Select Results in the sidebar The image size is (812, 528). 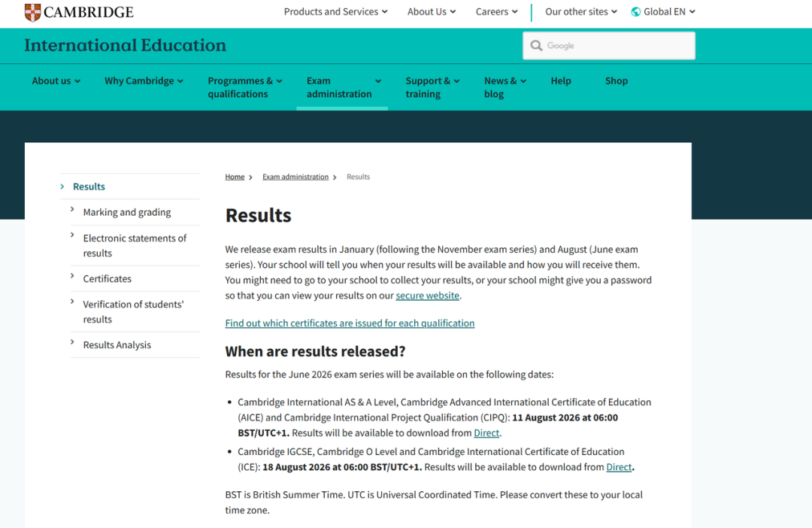[x=89, y=187]
